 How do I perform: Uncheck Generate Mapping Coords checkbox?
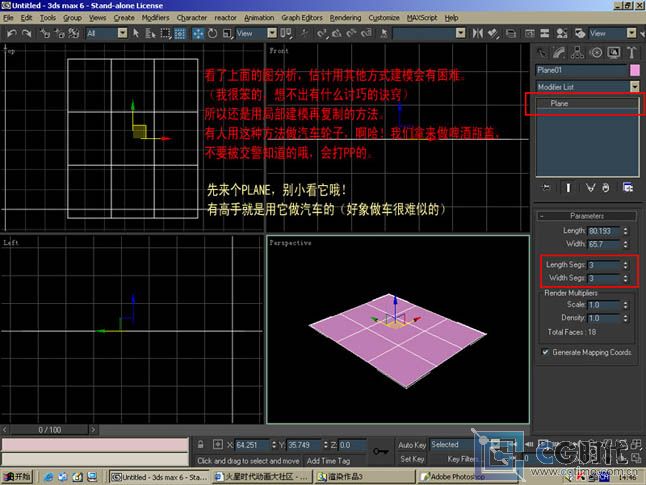coord(545,352)
